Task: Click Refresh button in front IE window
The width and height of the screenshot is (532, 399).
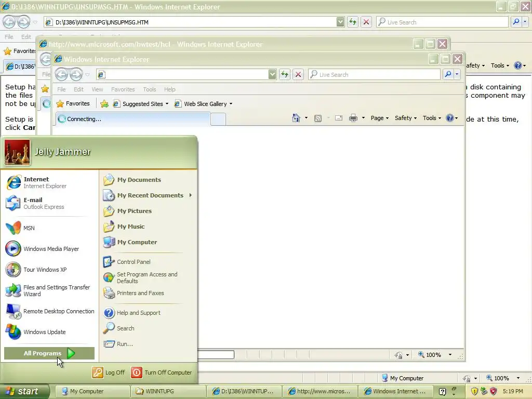Action: [x=285, y=74]
